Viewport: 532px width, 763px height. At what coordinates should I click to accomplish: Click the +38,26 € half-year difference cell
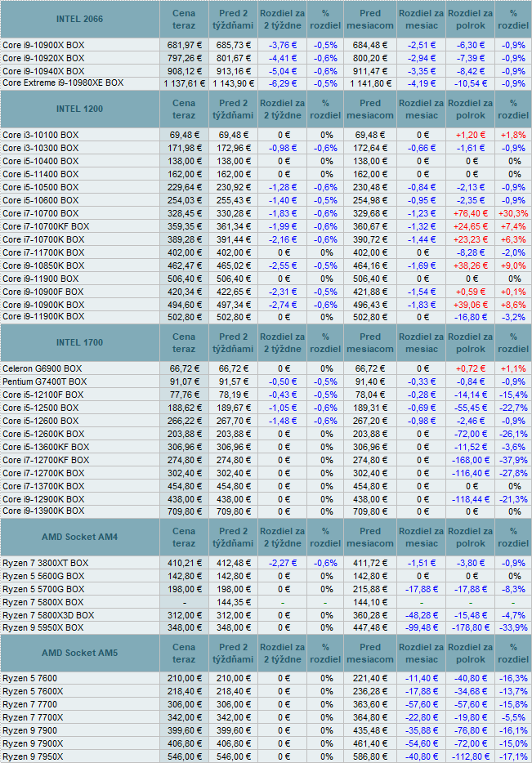[x=471, y=266]
